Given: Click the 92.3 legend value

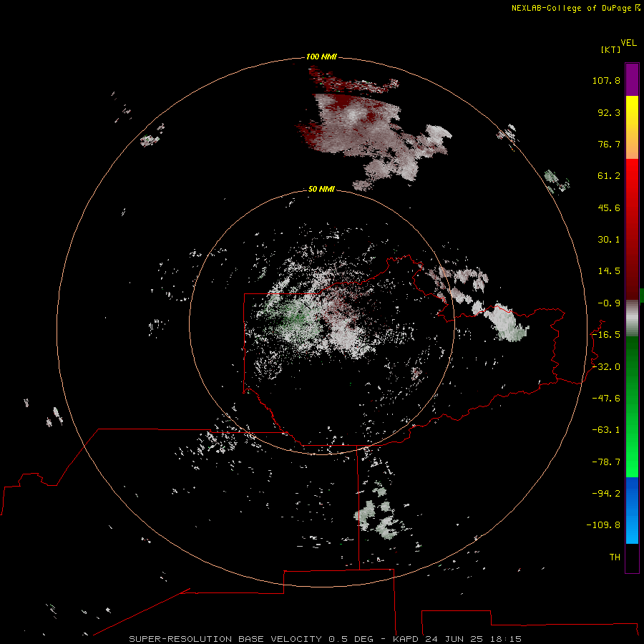Looking at the screenshot, I should pos(609,112).
